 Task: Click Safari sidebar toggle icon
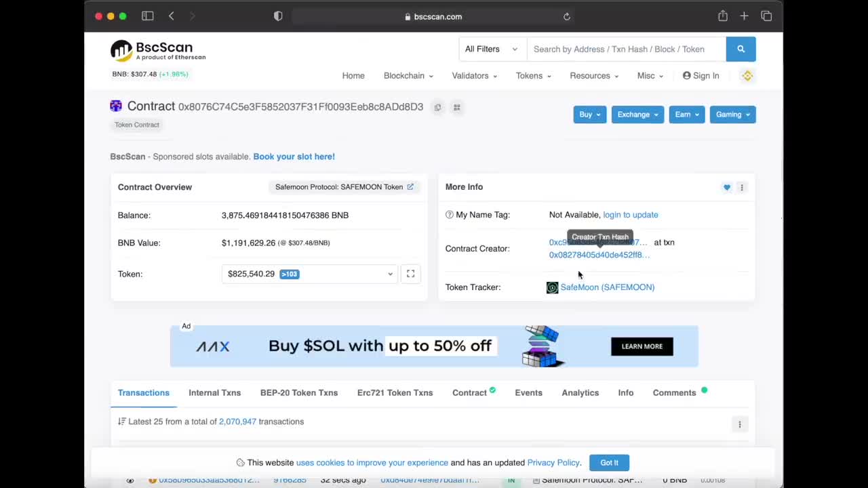pos(147,16)
